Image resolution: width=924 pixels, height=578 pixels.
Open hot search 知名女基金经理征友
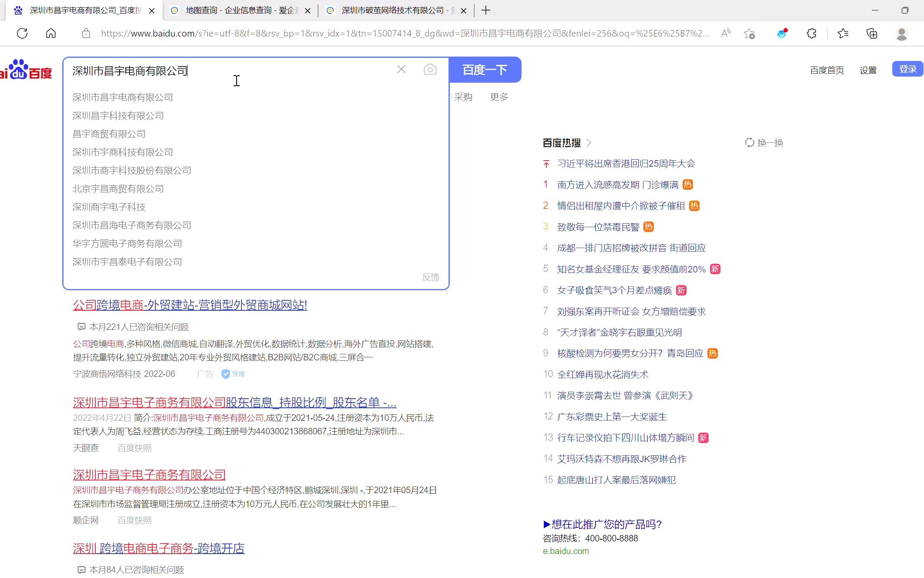(631, 269)
